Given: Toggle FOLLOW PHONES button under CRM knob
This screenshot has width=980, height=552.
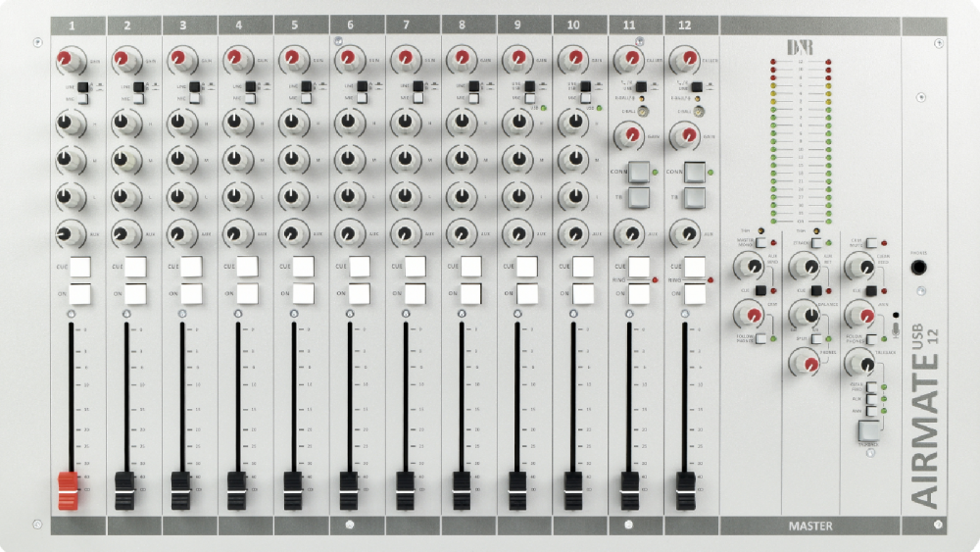Looking at the screenshot, I should pos(760,339).
